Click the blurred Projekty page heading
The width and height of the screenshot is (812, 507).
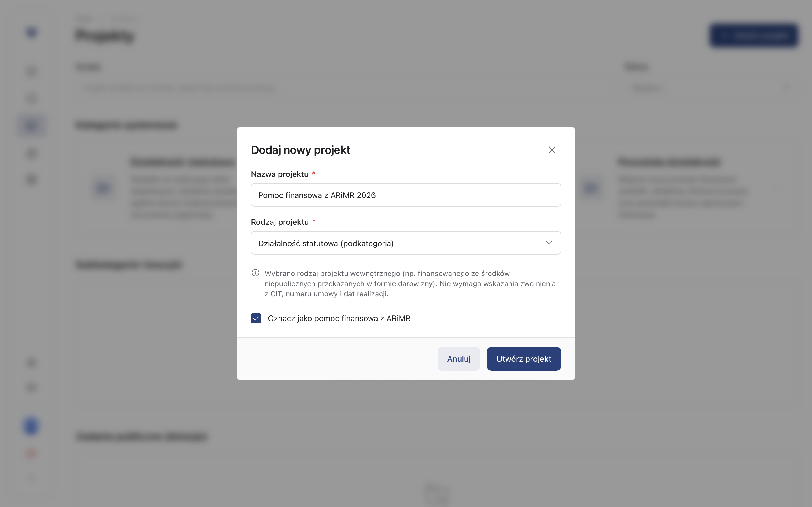click(105, 35)
